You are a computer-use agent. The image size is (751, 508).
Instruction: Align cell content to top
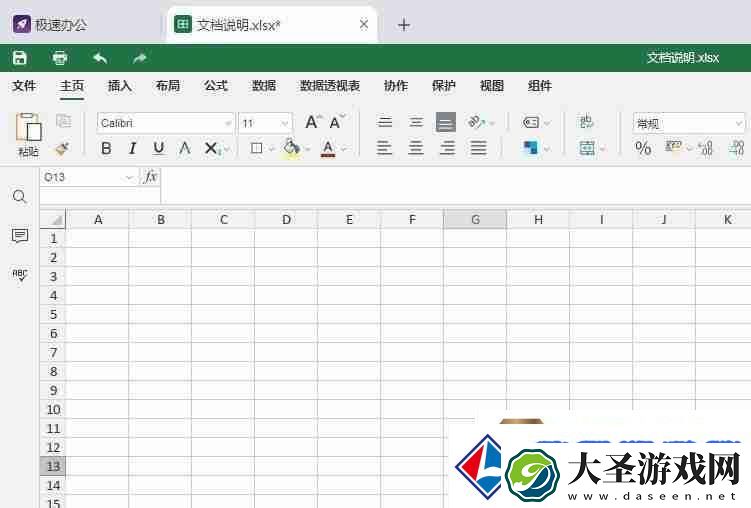pyautogui.click(x=385, y=122)
